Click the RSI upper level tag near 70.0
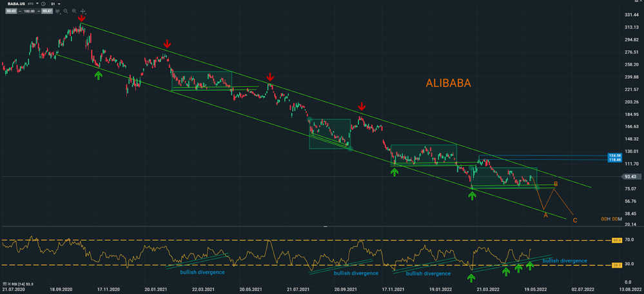644x294 pixels. [616, 240]
